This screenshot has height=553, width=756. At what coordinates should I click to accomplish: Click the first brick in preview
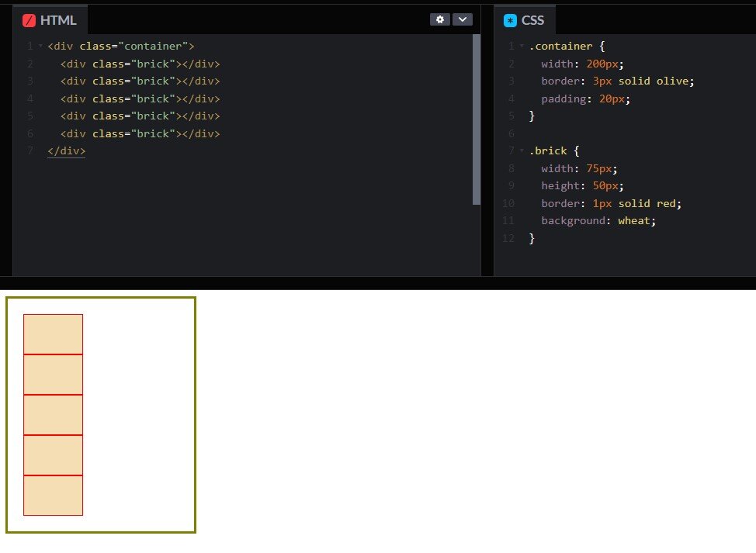click(53, 334)
